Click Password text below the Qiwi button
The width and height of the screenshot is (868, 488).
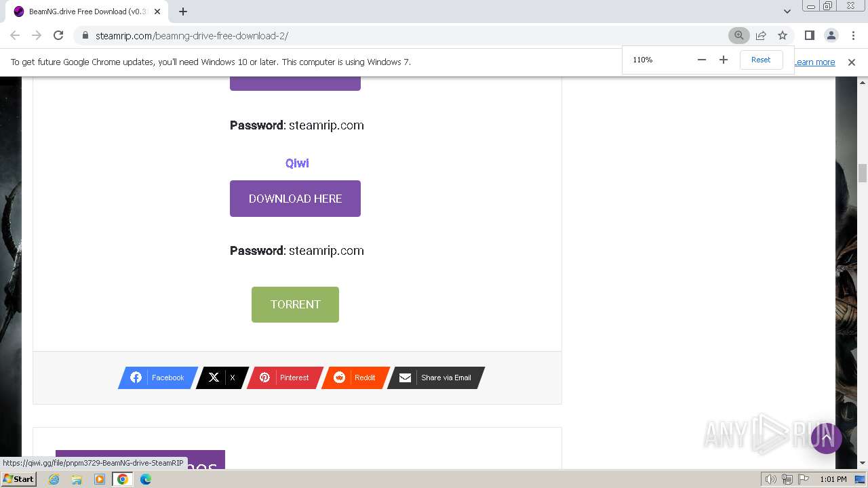coord(297,251)
